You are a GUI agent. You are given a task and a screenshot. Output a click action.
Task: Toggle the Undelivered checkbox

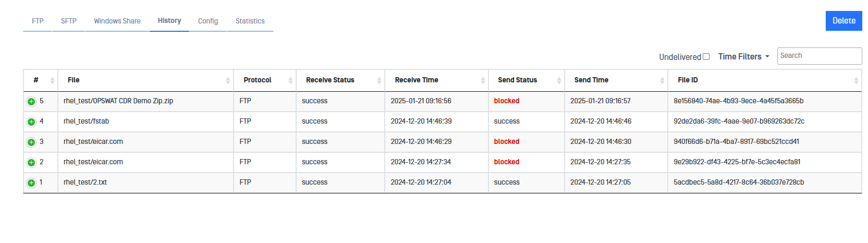(706, 57)
